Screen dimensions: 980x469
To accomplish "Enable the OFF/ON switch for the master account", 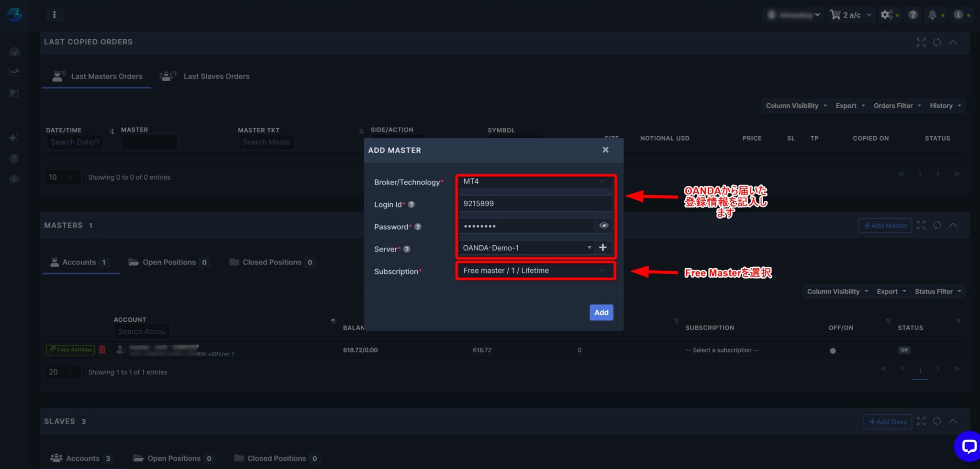I will [x=835, y=350].
